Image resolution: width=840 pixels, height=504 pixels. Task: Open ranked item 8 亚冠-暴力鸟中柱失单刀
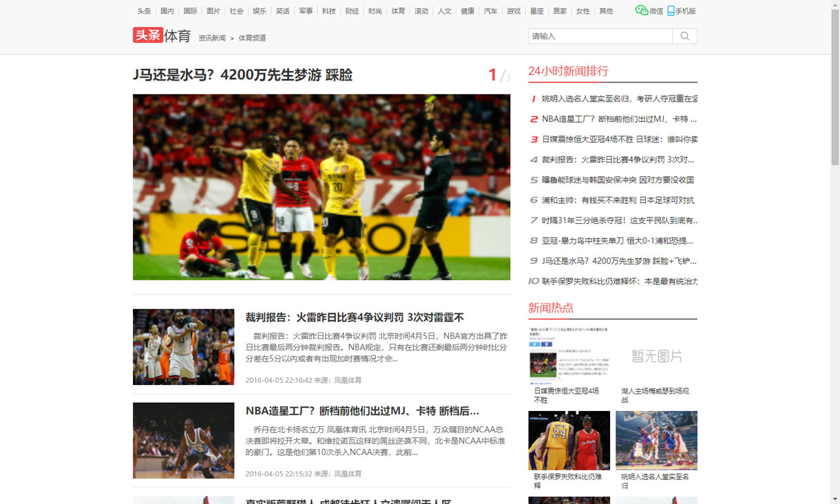tap(617, 241)
